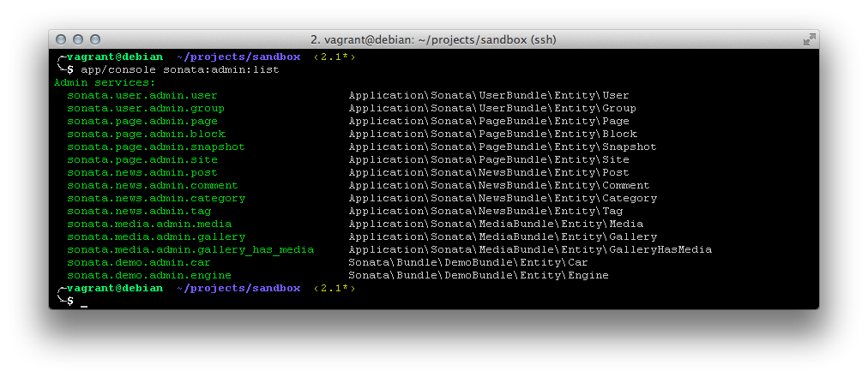This screenshot has width=868, height=377.
Task: Select sonata.media.admin.gallery_has_media service text
Action: click(190, 249)
